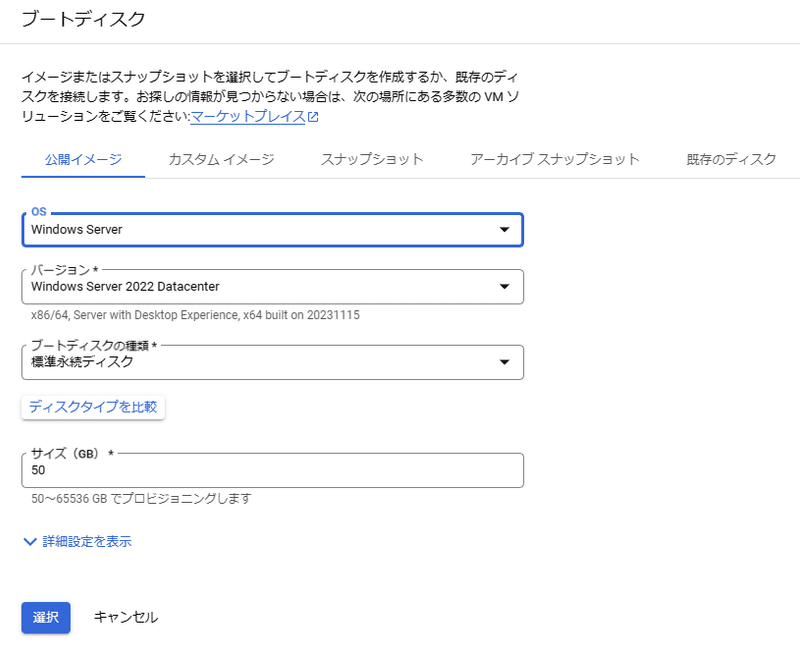Viewport: 800px width, 656px height.
Task: Click the キャンセル button
Action: 126,617
